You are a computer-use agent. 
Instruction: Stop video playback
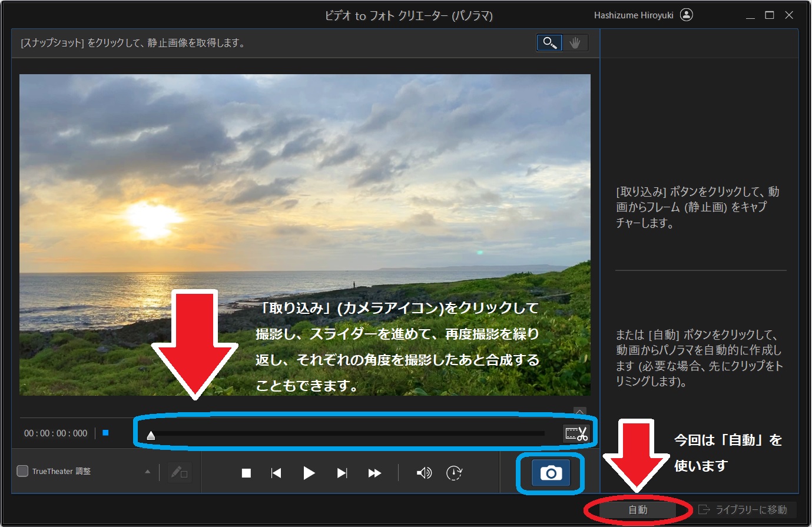click(246, 473)
